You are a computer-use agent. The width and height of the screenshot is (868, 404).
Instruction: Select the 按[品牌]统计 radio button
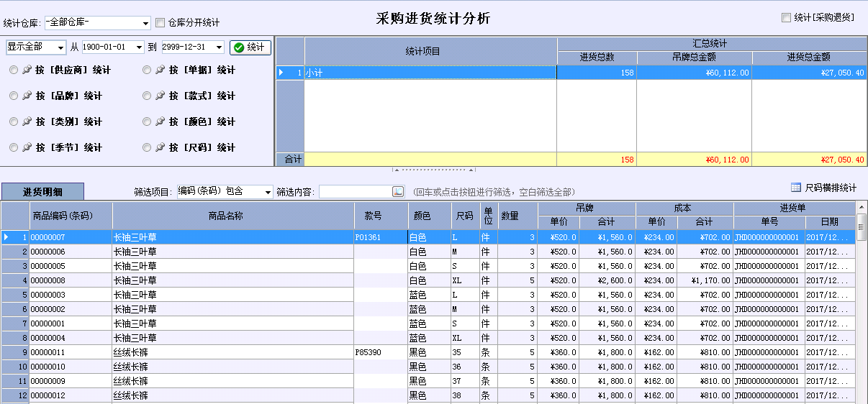click(14, 96)
